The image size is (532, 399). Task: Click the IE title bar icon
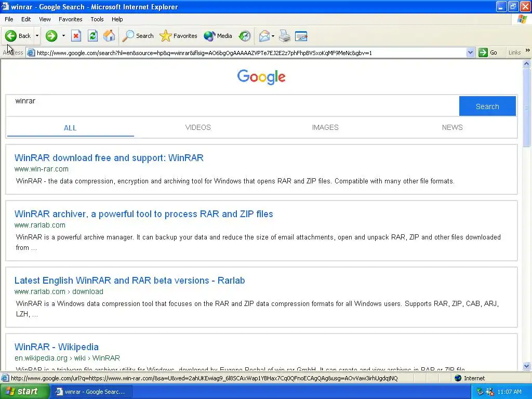click(x=5, y=6)
